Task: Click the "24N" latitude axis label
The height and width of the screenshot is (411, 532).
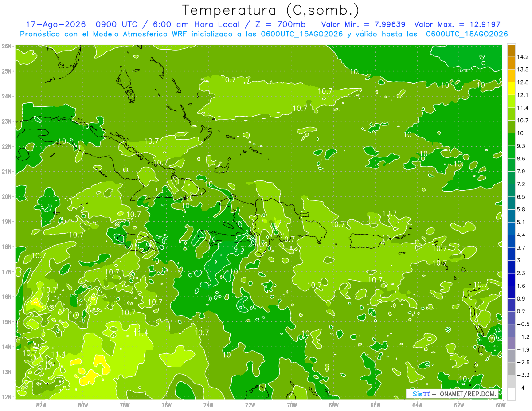Action: 7,96
